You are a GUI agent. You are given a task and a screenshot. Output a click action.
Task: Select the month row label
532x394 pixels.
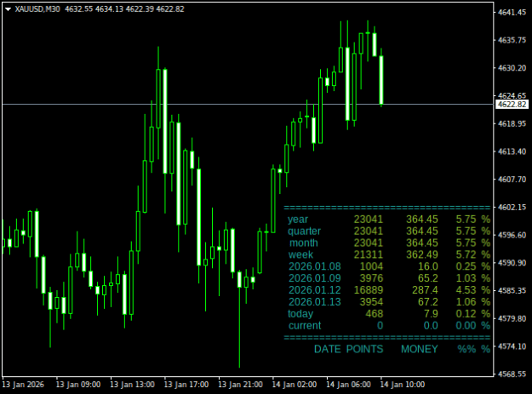pos(304,243)
